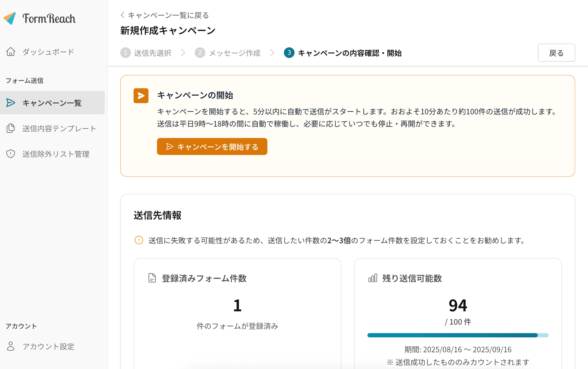Open the 送信内容テンプレート menu item
Viewport: 588px width, 369px height.
(x=59, y=128)
